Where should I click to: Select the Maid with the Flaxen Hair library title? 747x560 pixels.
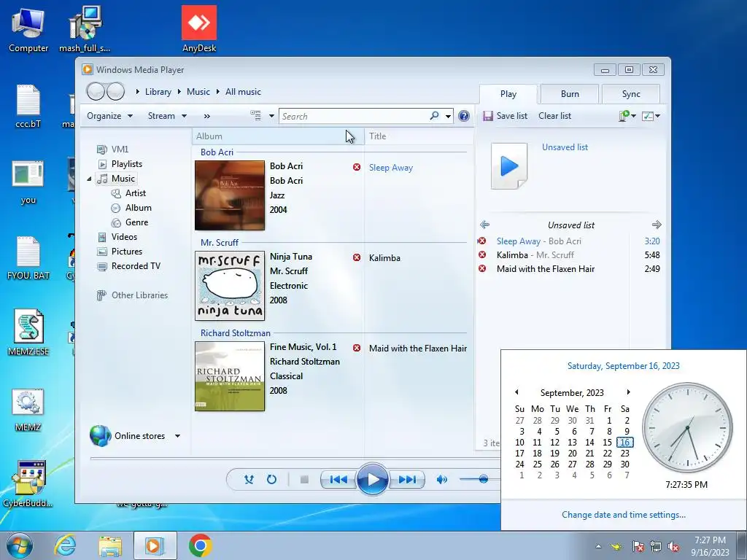point(418,349)
